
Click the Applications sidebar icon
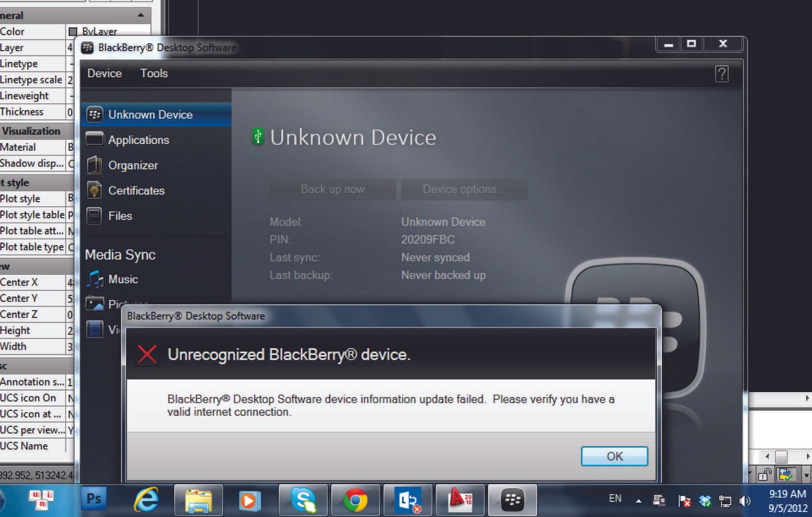pyautogui.click(x=94, y=139)
